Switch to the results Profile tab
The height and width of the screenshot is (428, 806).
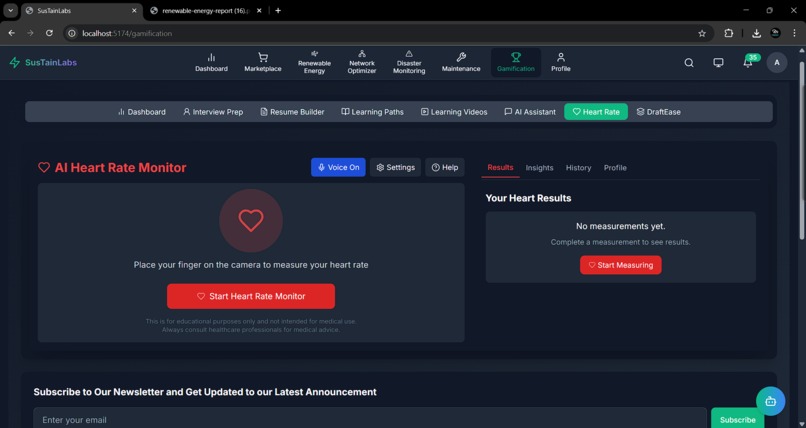tap(615, 168)
